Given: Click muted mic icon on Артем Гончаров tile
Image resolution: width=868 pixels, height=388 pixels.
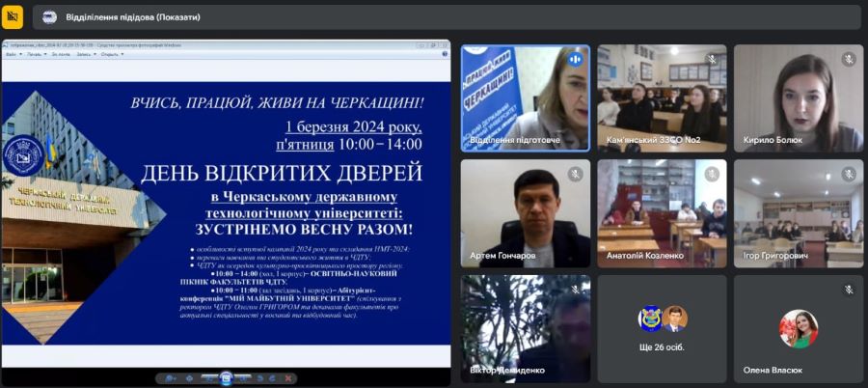Looking at the screenshot, I should click(576, 174).
